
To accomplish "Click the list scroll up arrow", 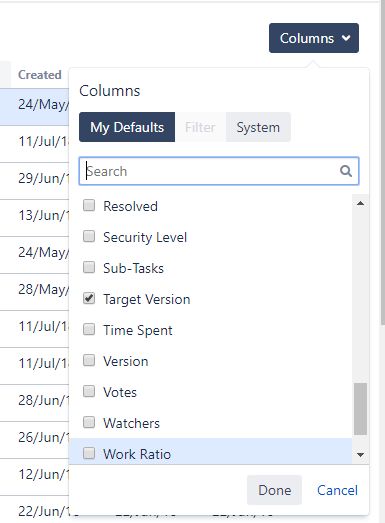I will (360, 203).
